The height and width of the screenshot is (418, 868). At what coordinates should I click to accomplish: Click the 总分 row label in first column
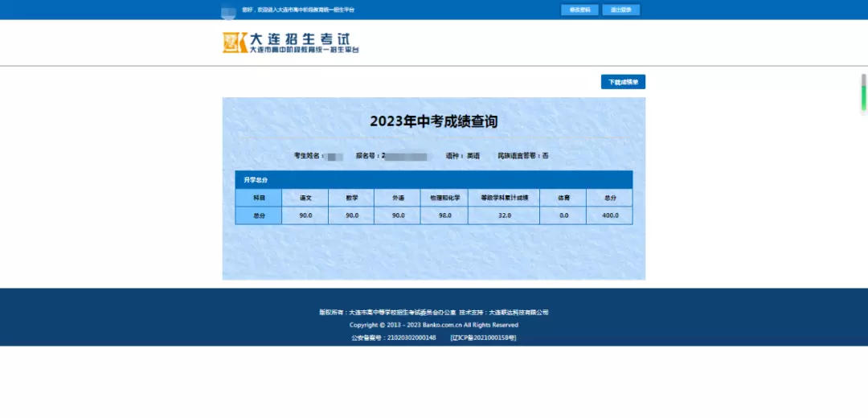(x=259, y=215)
